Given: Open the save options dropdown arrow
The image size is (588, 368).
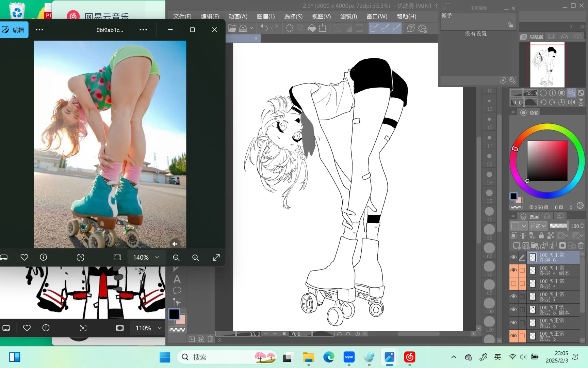Looking at the screenshot, I should pos(251,28).
